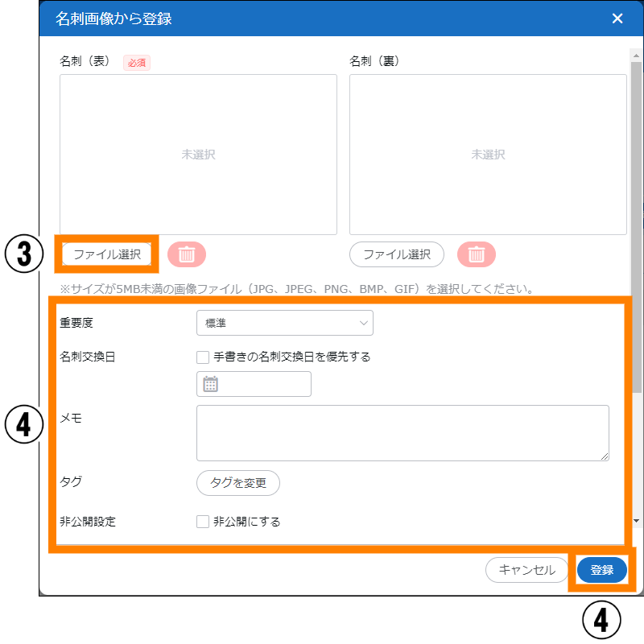Click ファイル選択 for 名刺（表）

pos(107,254)
